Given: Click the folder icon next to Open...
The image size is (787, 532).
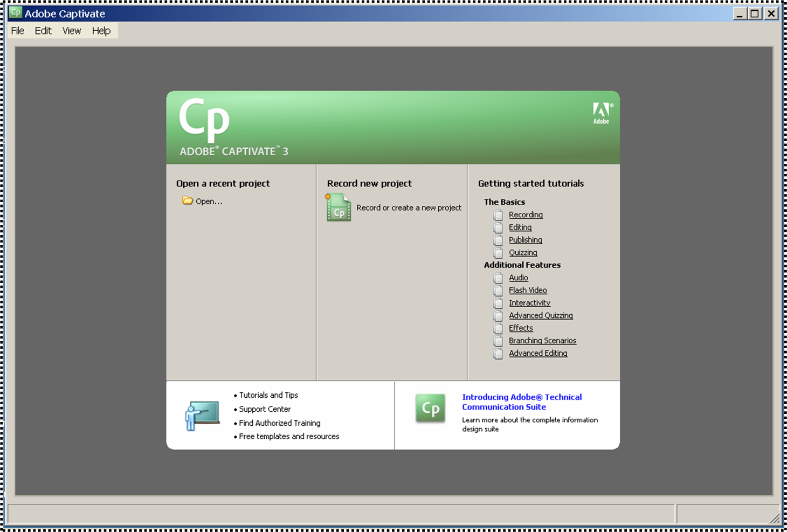Looking at the screenshot, I should (x=188, y=201).
